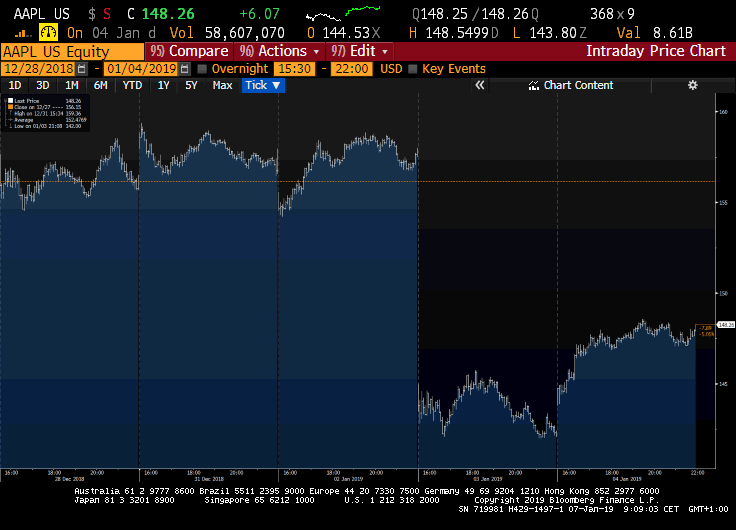
Task: Click the 145 y-axis label
Action: (x=723, y=384)
